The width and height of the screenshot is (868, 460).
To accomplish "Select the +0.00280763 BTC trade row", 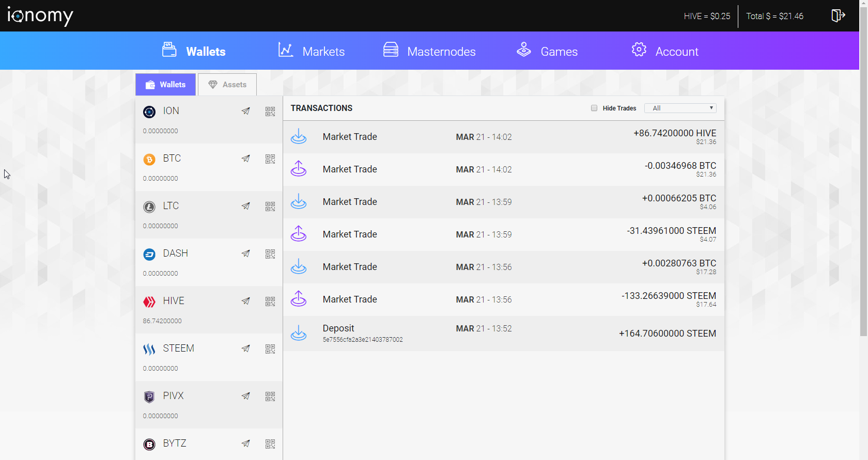I will click(x=504, y=267).
